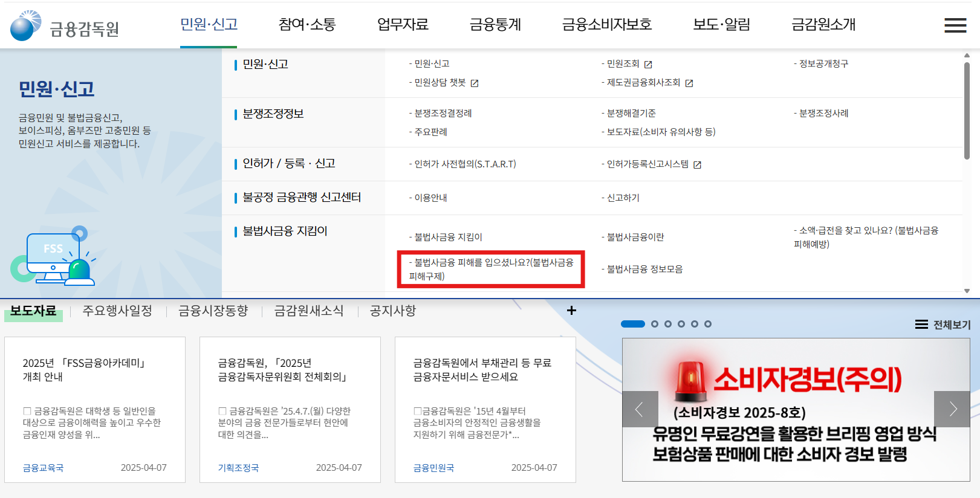980x498 pixels.
Task: Open the 분쟁조정정보 category heading
Action: tap(273, 114)
